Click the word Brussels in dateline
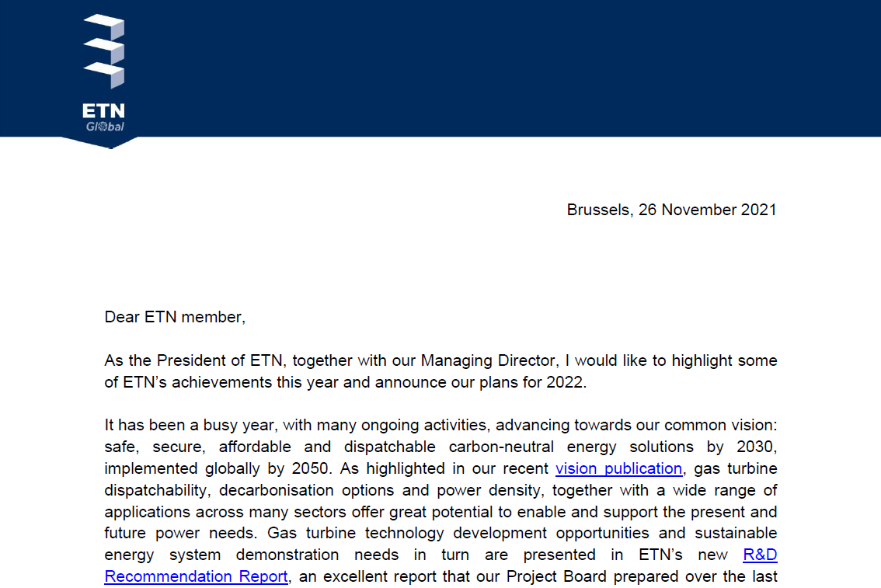Viewport: 881px width, 588px height. (598, 210)
